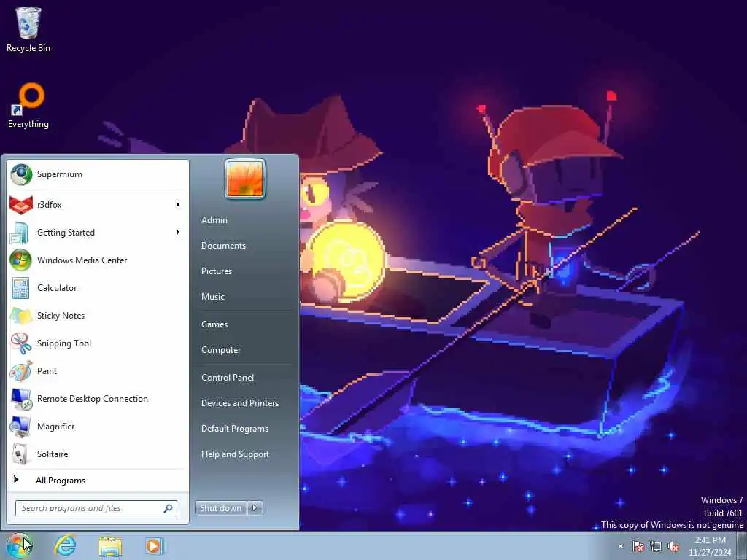Launch Windows Media Player from taskbar
This screenshot has width=747, height=560.
154,545
